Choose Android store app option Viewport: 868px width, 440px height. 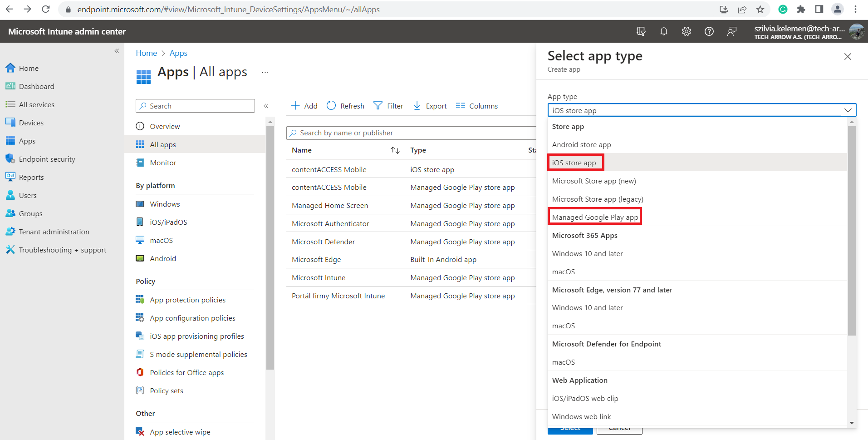[x=581, y=145]
